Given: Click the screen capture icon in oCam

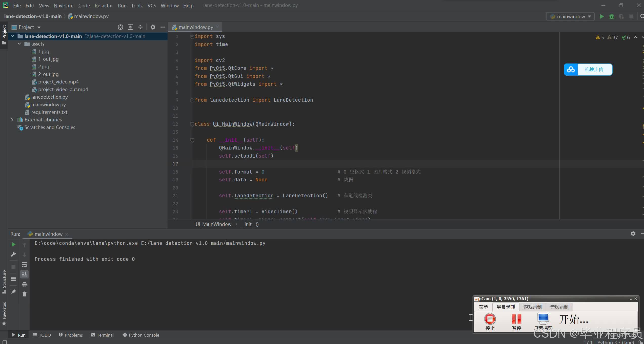Looking at the screenshot, I should [x=543, y=321].
